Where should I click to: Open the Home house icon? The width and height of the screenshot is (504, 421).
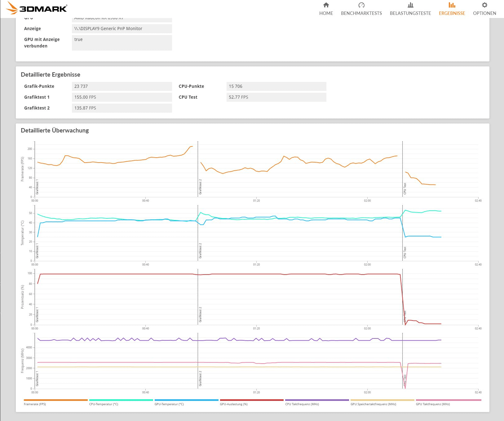pos(326,5)
